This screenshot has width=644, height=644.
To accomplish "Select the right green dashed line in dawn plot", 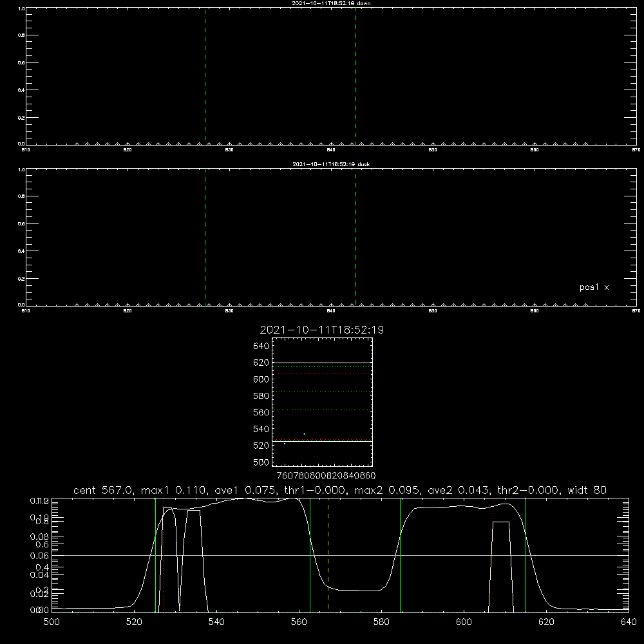I will point(355,77).
